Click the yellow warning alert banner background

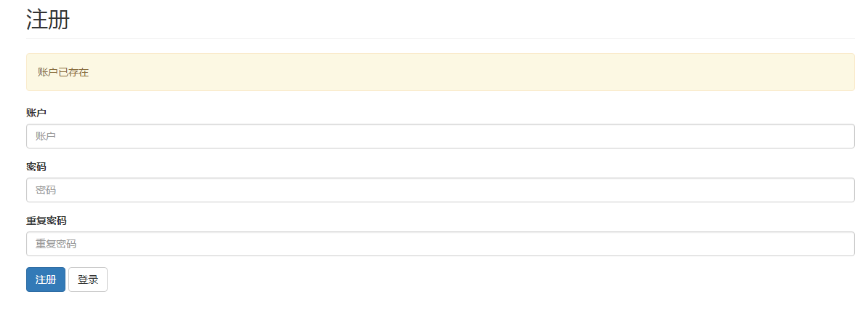440,72
